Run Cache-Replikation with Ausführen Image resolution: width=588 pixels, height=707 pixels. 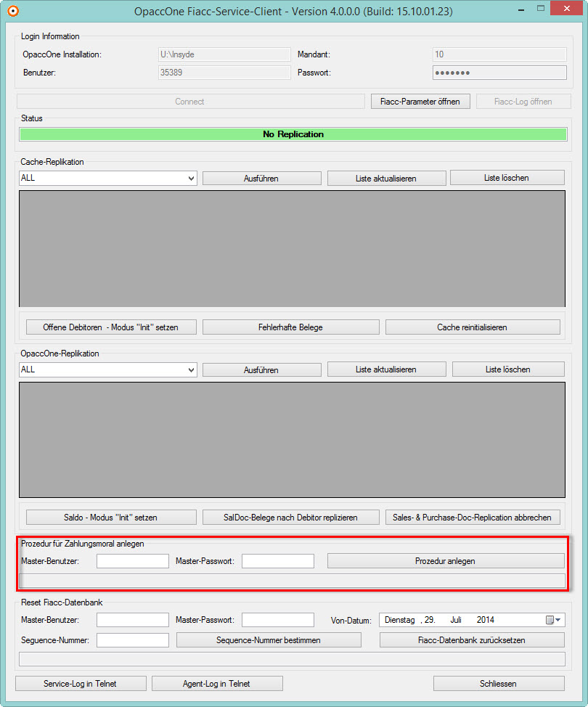(261, 178)
